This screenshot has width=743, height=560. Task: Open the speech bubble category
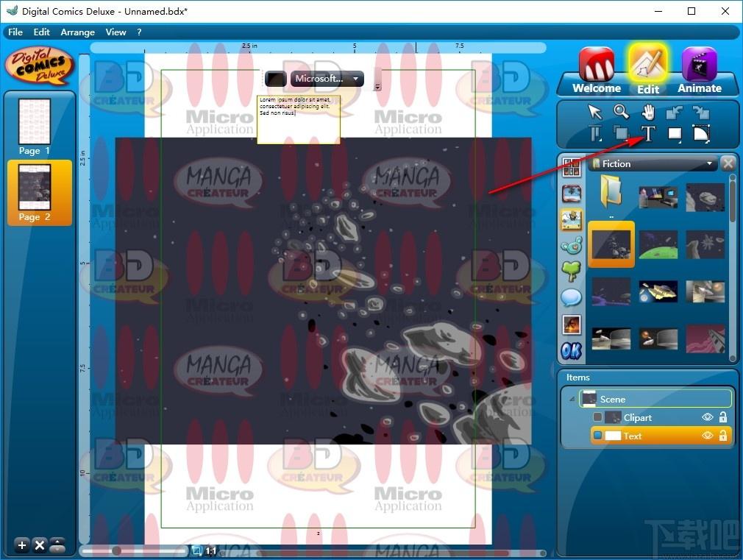pos(572,298)
